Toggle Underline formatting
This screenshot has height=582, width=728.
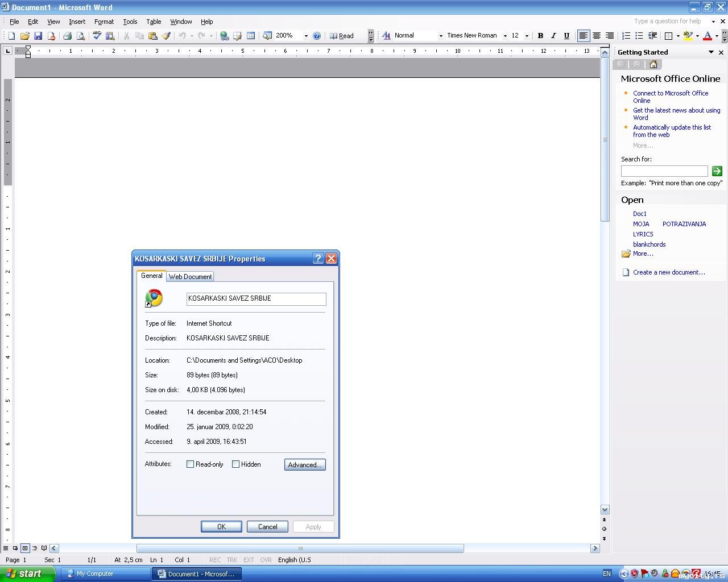[566, 36]
